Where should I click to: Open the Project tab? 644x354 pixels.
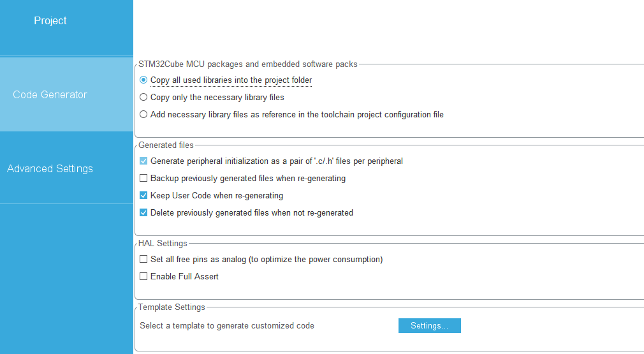point(50,21)
